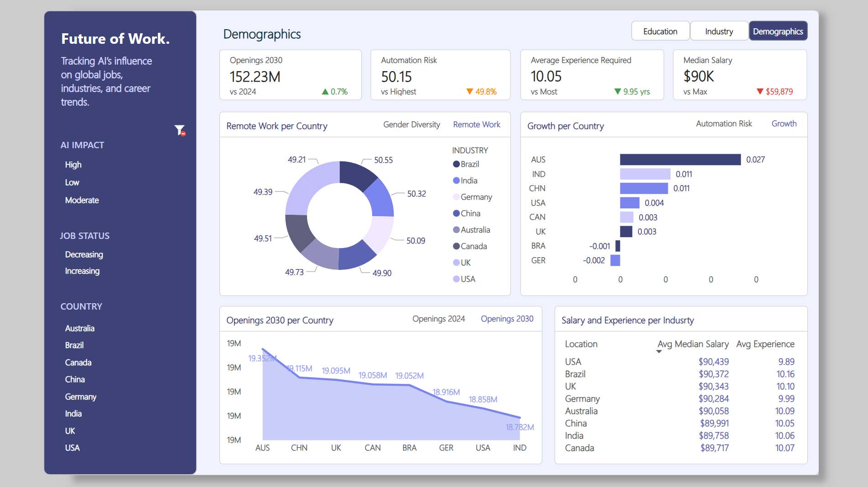Switch bar chart to Automation Risk

[x=724, y=124]
